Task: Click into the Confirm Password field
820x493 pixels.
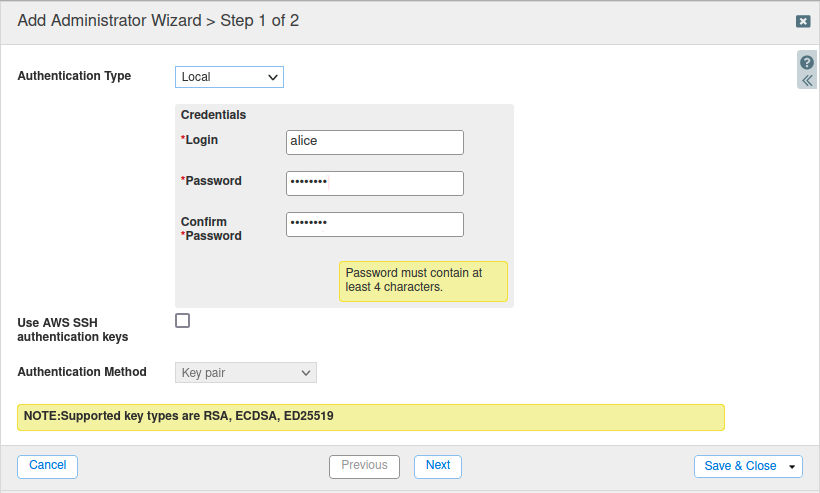Action: (374, 224)
